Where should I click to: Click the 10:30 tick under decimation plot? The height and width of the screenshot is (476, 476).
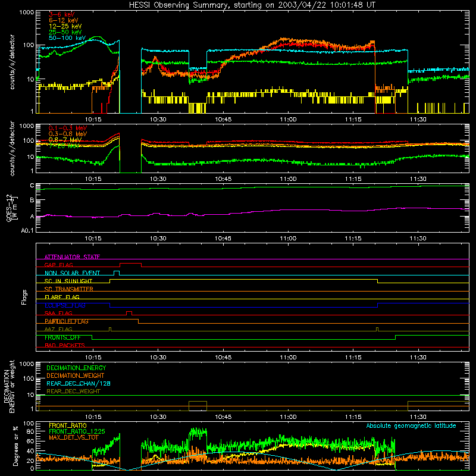tap(158, 417)
